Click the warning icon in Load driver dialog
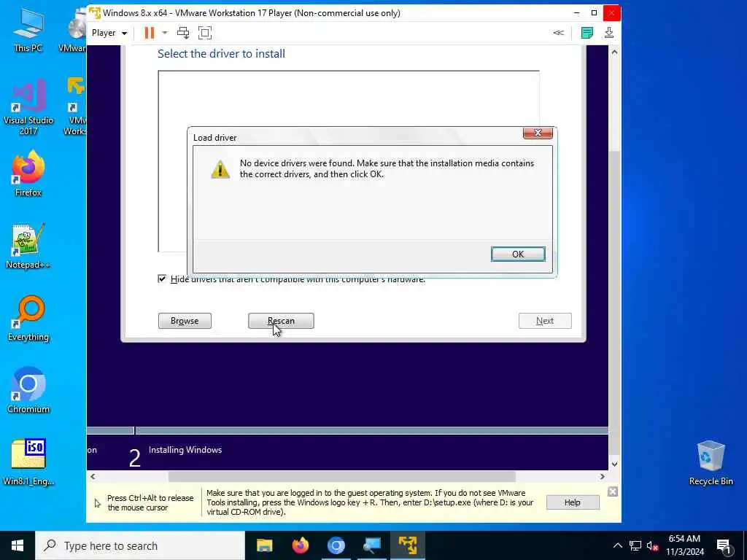This screenshot has height=560, width=747. pos(220,169)
